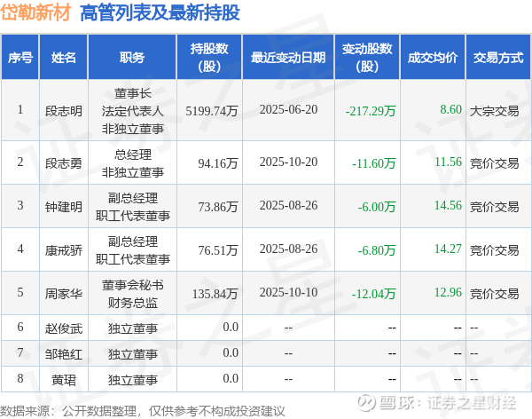Click the name 段志明
The image size is (532, 419).
[x=64, y=111]
